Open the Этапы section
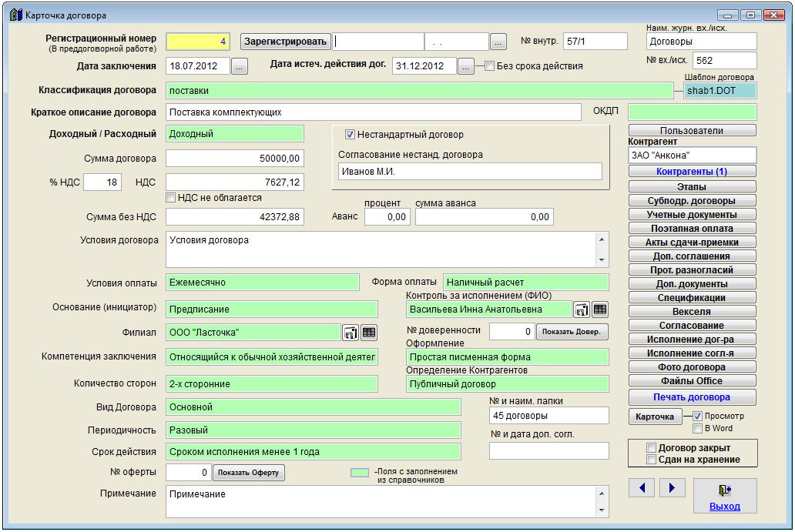This screenshot has width=795, height=532. point(692,186)
